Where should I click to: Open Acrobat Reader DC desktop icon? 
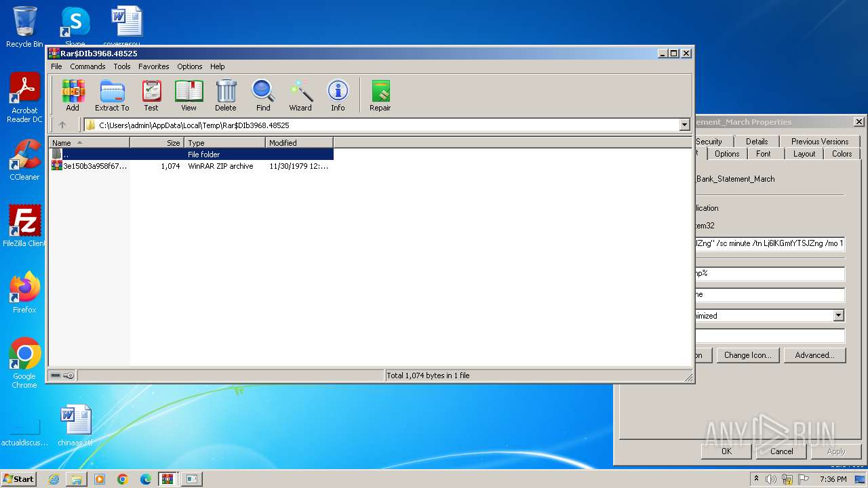[24, 98]
